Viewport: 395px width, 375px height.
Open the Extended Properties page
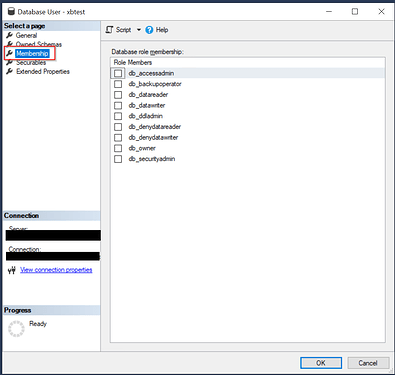tap(43, 71)
